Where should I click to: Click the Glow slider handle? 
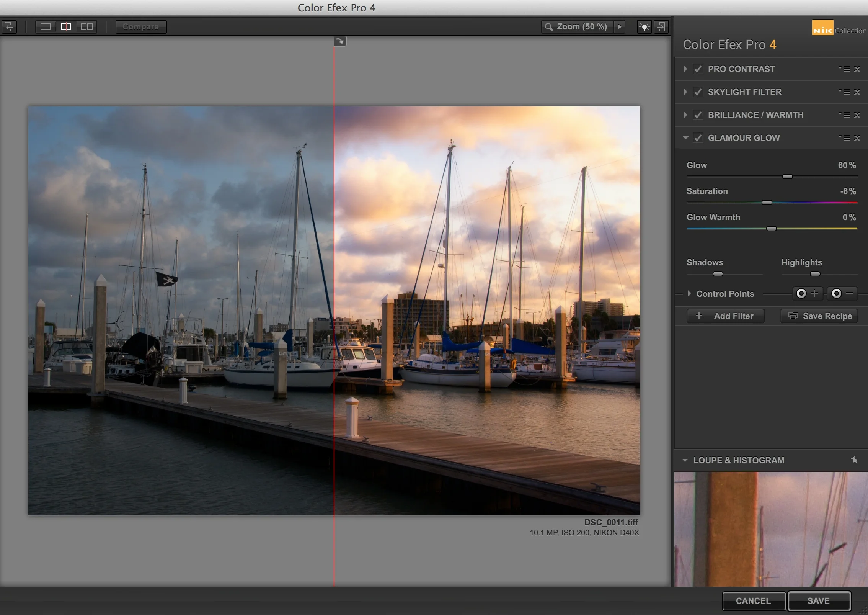788,177
